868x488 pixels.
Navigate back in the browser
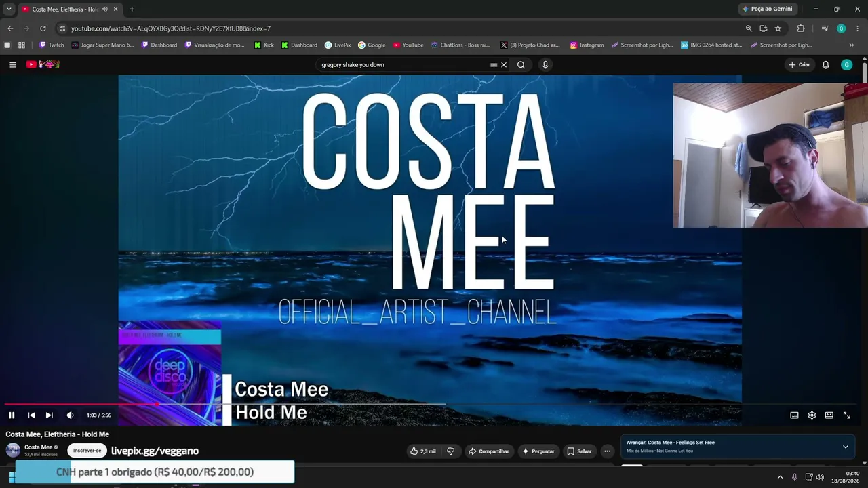[x=10, y=28]
